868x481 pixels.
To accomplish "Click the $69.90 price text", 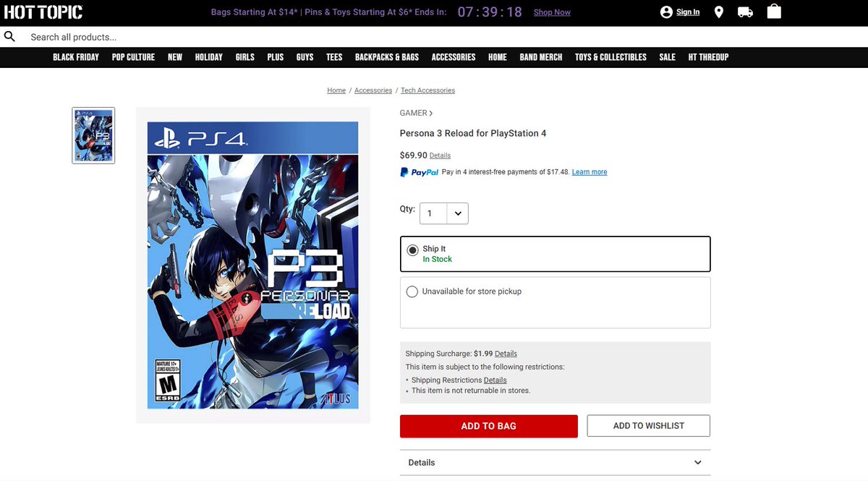I will pos(413,155).
